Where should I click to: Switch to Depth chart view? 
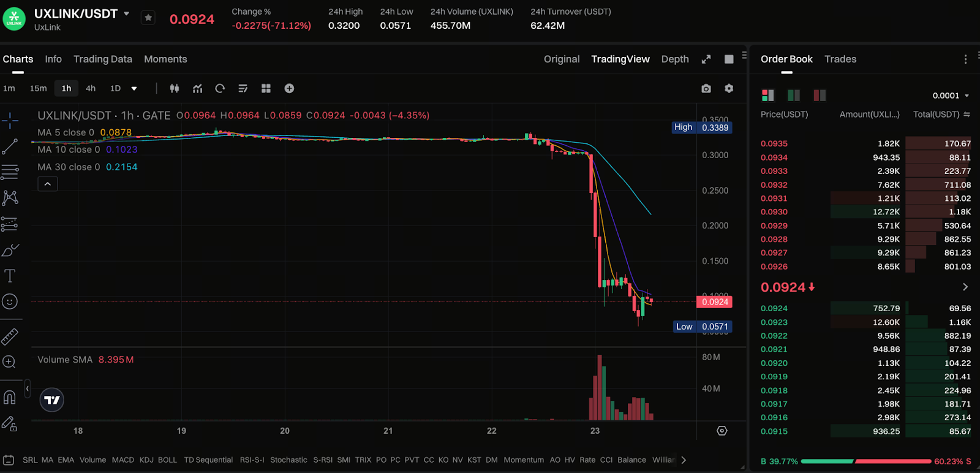pos(675,59)
